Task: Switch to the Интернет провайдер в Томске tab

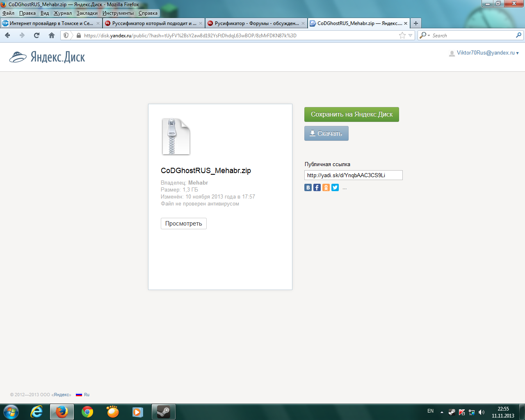Action: click(x=51, y=23)
